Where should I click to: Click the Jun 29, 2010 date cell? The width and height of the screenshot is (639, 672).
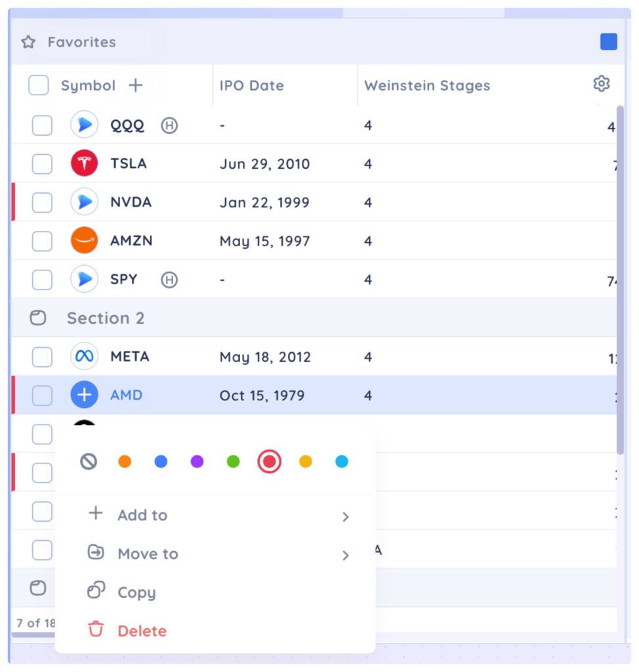point(264,164)
